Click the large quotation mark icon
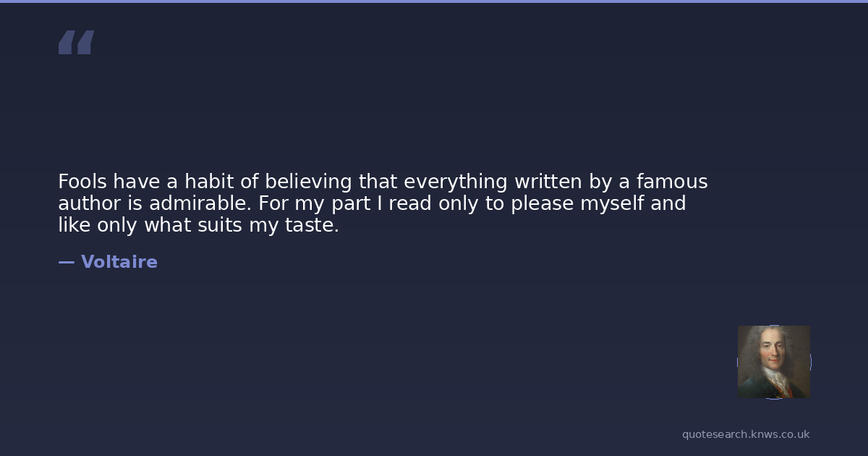Image resolution: width=868 pixels, height=456 pixels. [x=76, y=42]
